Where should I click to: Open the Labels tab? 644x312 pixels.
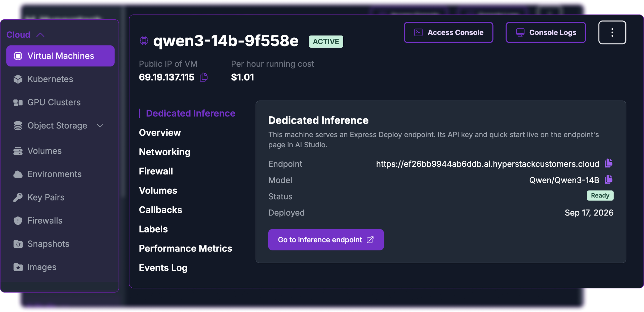153,229
